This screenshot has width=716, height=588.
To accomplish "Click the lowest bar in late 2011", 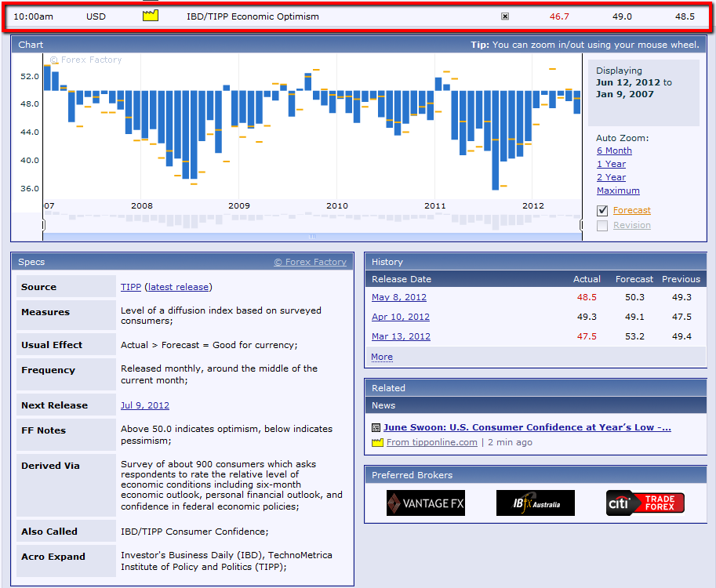I will click(495, 140).
